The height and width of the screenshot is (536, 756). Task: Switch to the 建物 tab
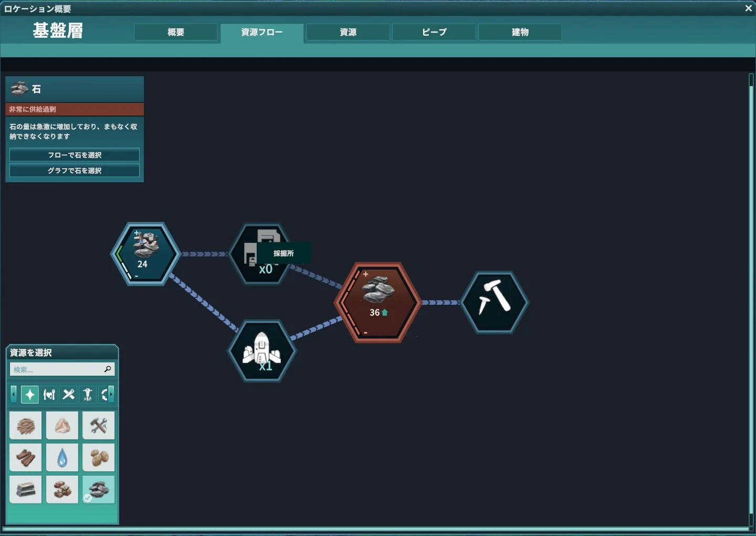pyautogui.click(x=520, y=32)
